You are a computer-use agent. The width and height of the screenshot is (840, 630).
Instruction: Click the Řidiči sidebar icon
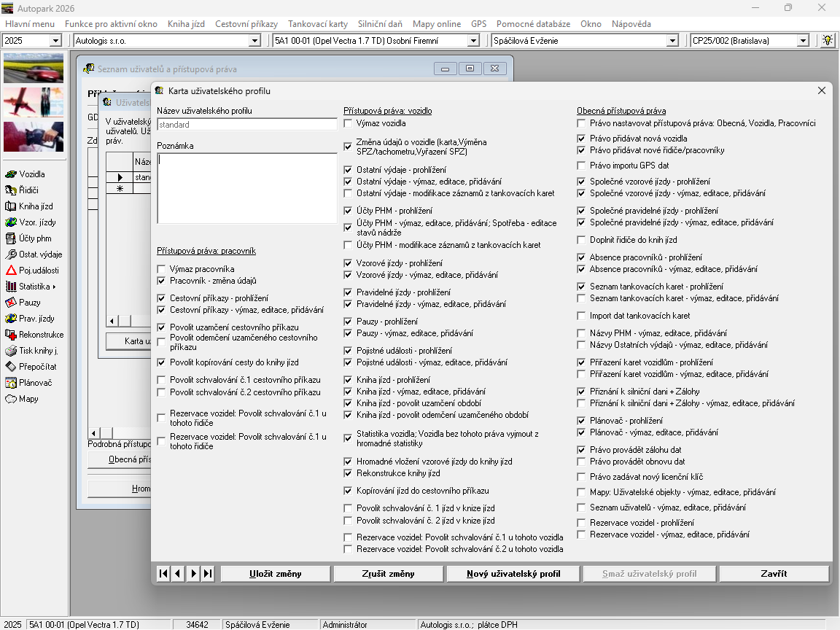coord(11,190)
